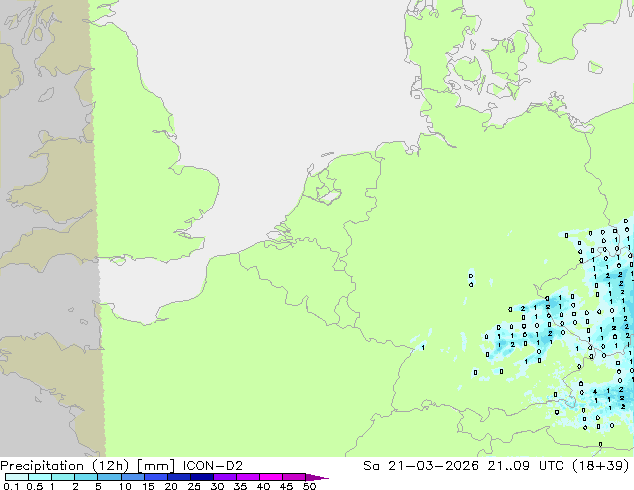The image size is (634, 490).
Task: Pick the 10–15 mm legend color swatch
Action: (132, 477)
